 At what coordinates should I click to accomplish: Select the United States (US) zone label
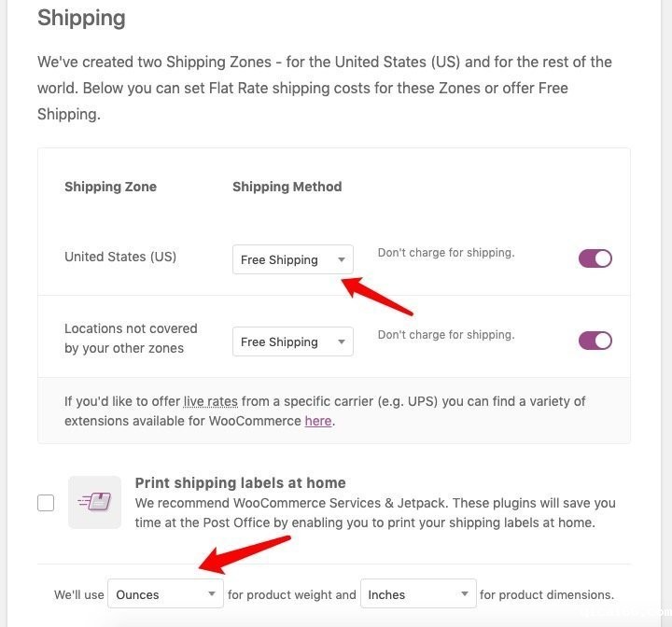(x=120, y=257)
